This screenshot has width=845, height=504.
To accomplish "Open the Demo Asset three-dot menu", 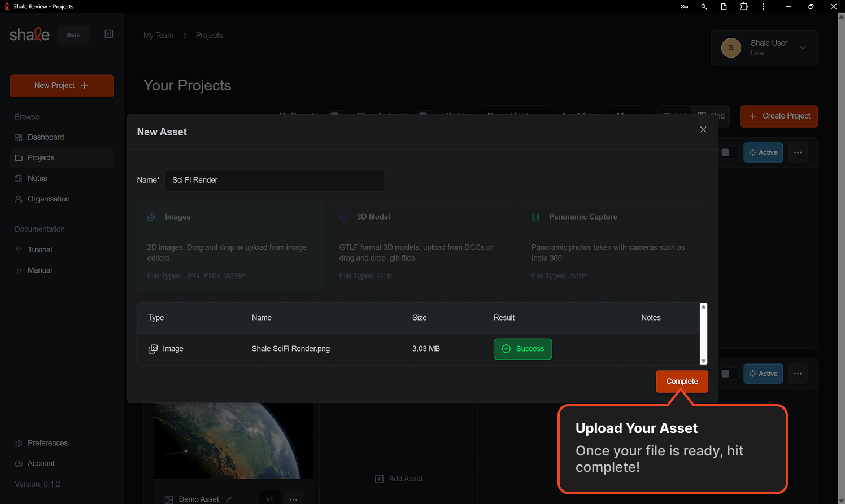I will pyautogui.click(x=293, y=499).
